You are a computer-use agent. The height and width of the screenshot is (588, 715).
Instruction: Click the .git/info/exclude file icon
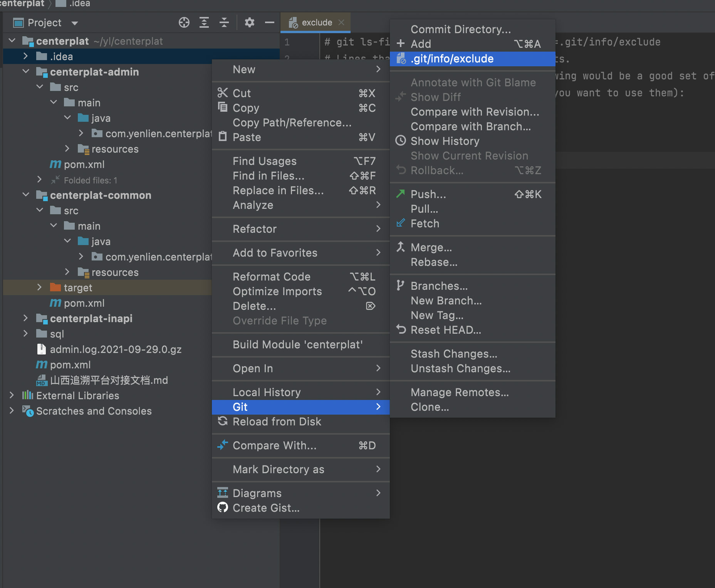tap(401, 58)
